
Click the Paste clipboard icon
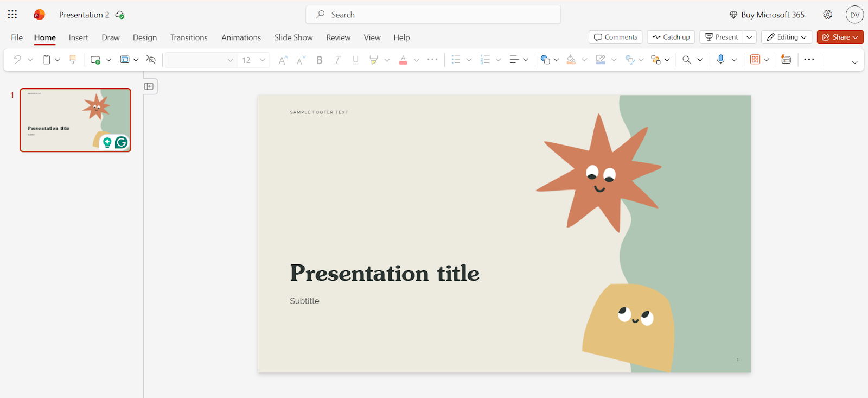coord(47,60)
